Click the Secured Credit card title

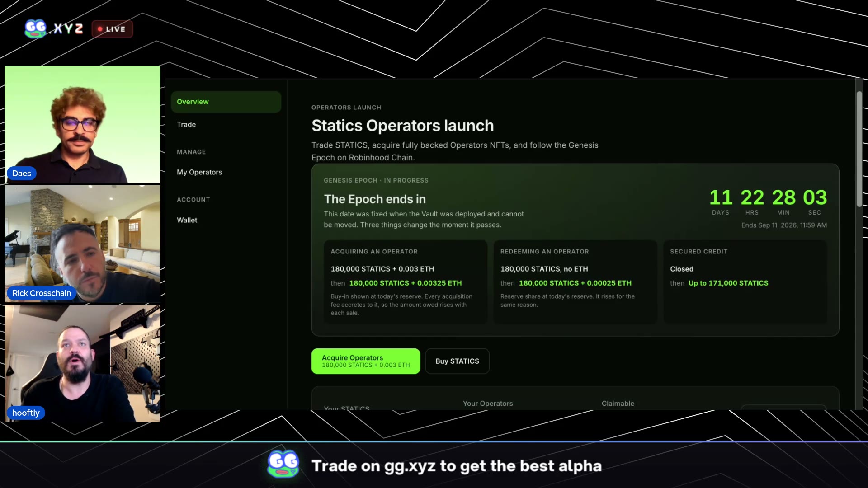click(698, 252)
